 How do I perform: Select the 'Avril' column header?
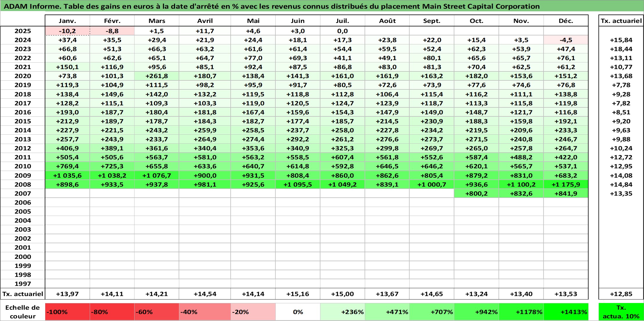point(205,21)
